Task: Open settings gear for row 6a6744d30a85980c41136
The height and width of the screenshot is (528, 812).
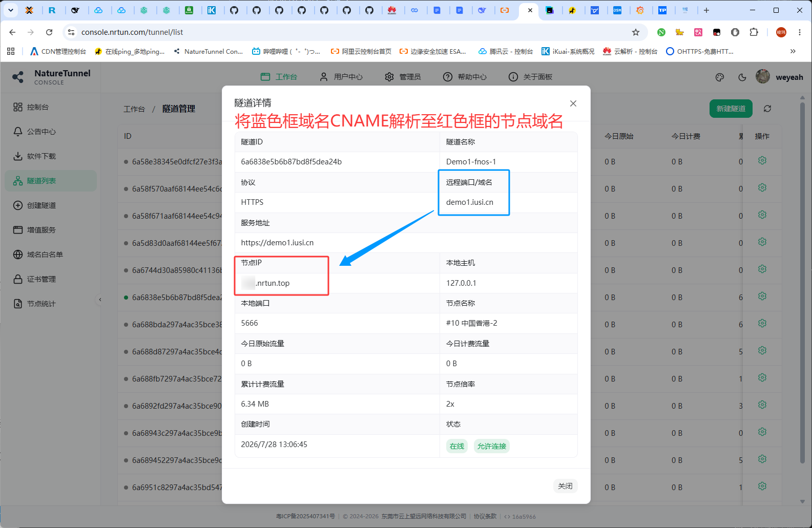Action: (762, 269)
